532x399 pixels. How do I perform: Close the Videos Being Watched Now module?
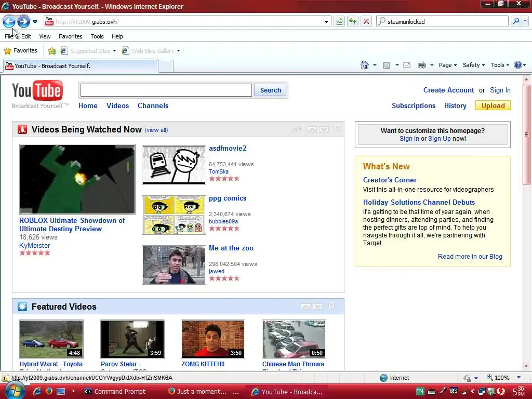pos(338,128)
